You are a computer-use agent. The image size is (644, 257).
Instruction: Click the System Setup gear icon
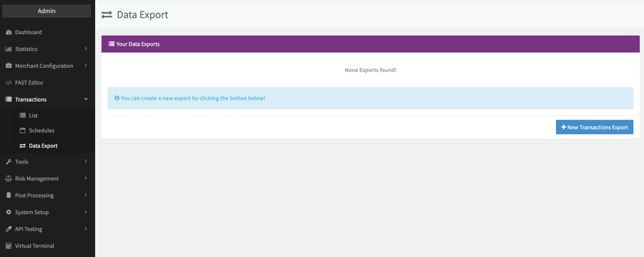point(9,212)
